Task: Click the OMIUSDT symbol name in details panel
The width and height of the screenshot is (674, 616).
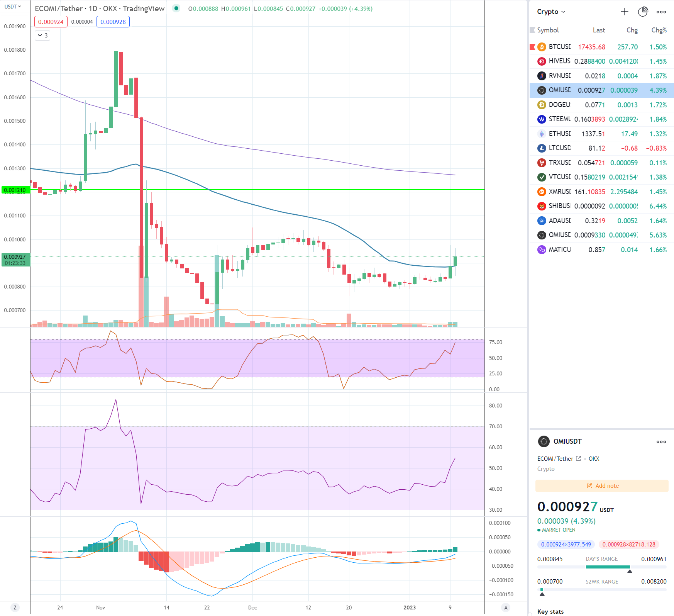Action: pyautogui.click(x=567, y=441)
